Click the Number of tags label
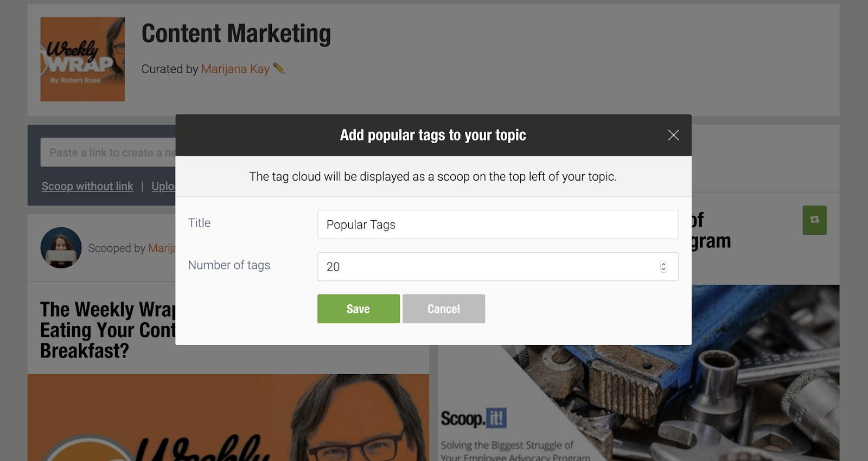868x461 pixels. (x=229, y=265)
